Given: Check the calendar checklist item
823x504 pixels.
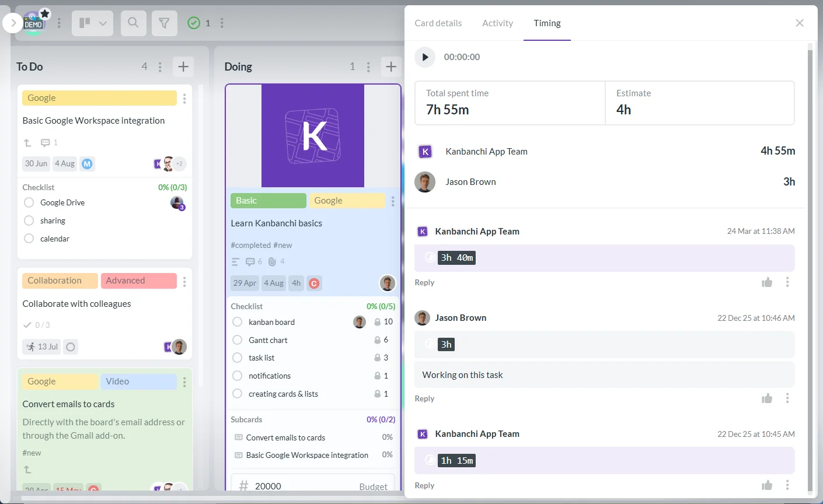Looking at the screenshot, I should point(29,239).
